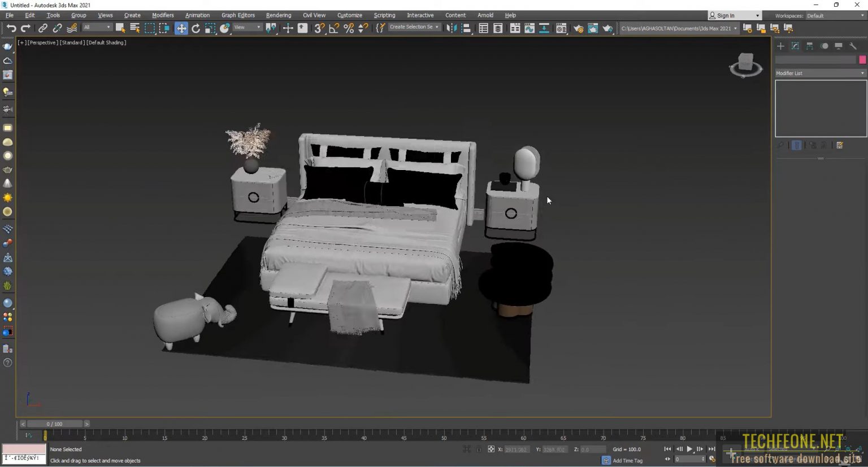Show the Ribbon toggle icon
This screenshot has height=467, width=868.
tap(515, 28)
